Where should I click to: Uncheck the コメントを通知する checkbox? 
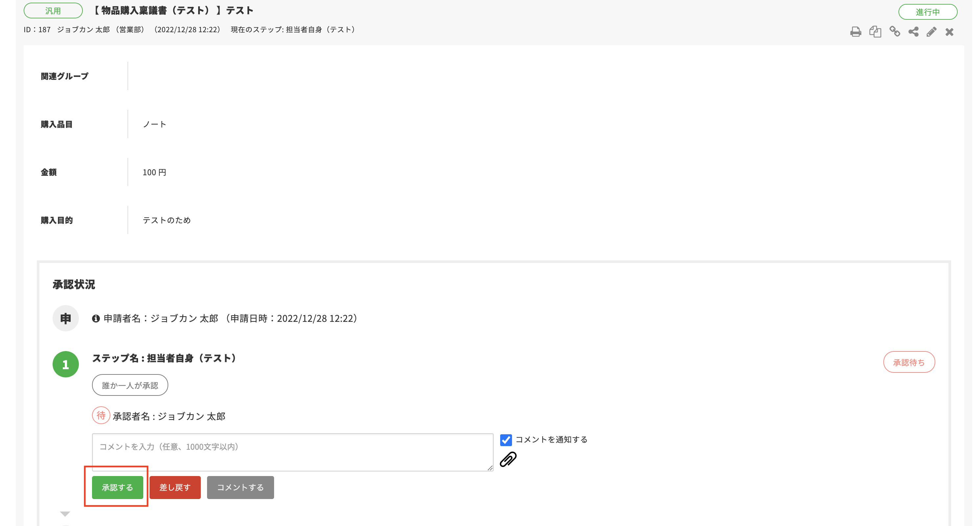506,440
